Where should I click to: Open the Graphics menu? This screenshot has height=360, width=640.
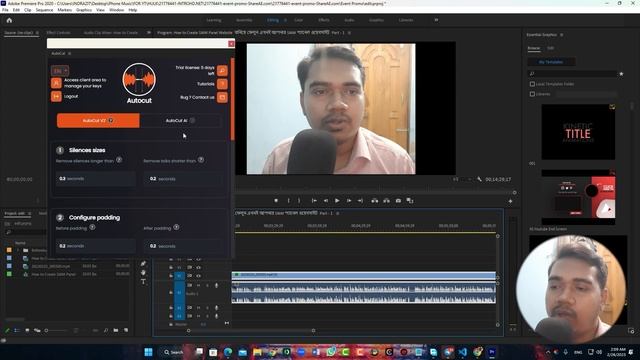pos(84,10)
